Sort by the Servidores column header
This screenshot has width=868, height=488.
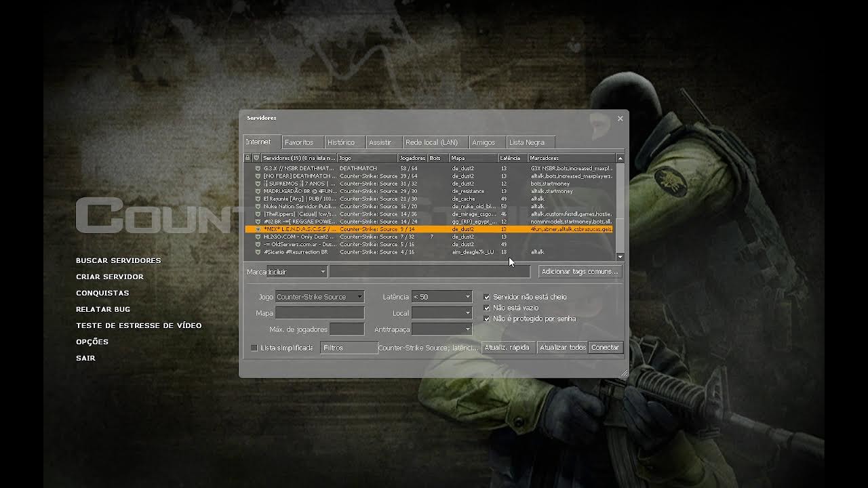tap(299, 158)
